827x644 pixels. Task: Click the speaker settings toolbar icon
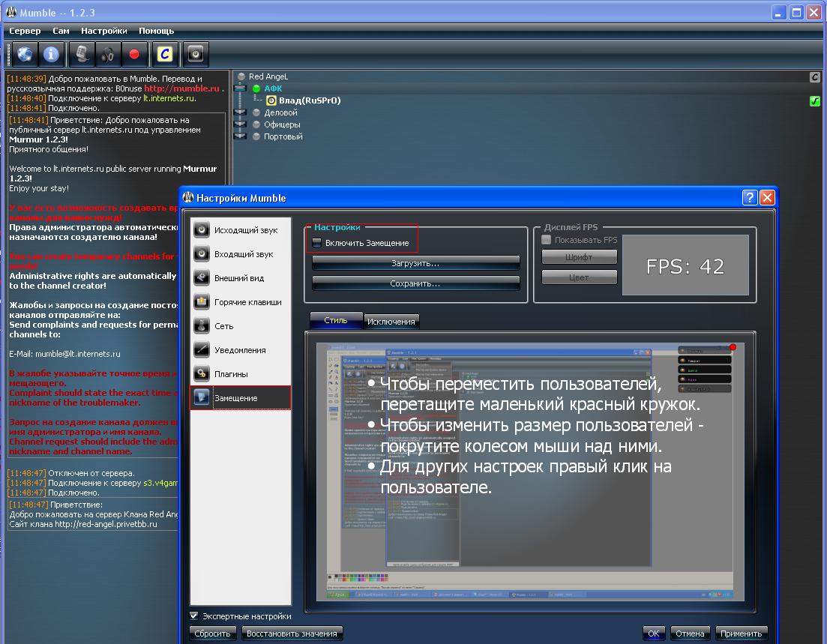coord(195,54)
